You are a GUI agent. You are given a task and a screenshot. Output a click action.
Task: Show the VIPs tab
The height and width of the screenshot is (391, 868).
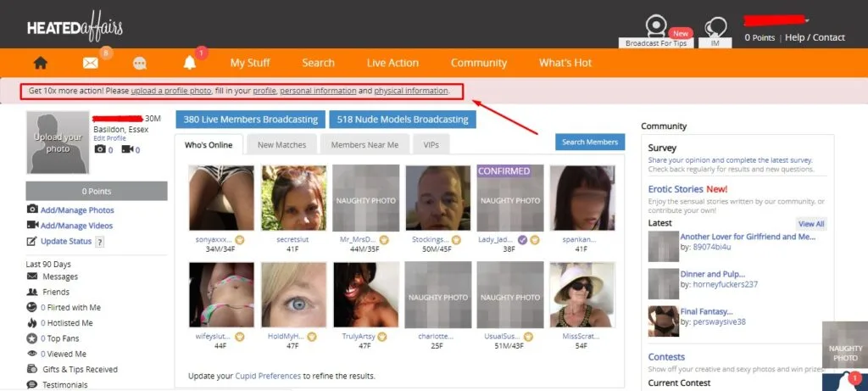point(431,145)
